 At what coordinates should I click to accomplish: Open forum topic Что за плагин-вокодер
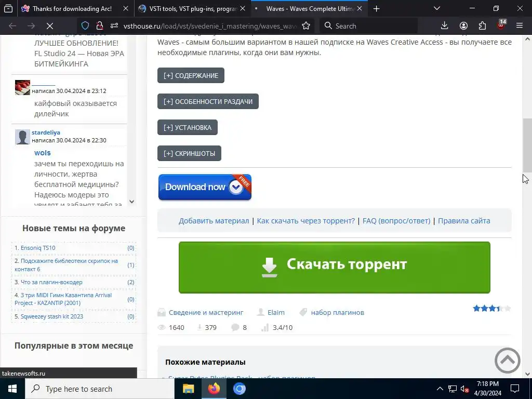pos(51,282)
